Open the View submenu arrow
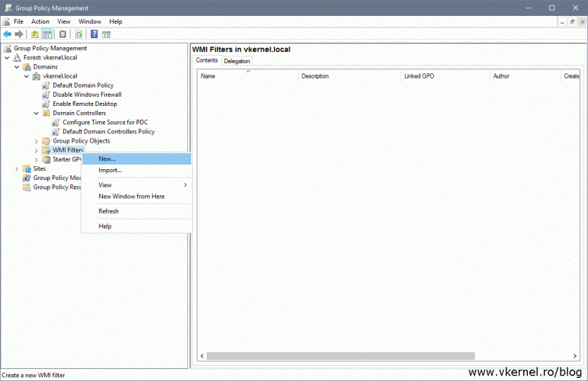This screenshot has height=381, width=588. (185, 185)
